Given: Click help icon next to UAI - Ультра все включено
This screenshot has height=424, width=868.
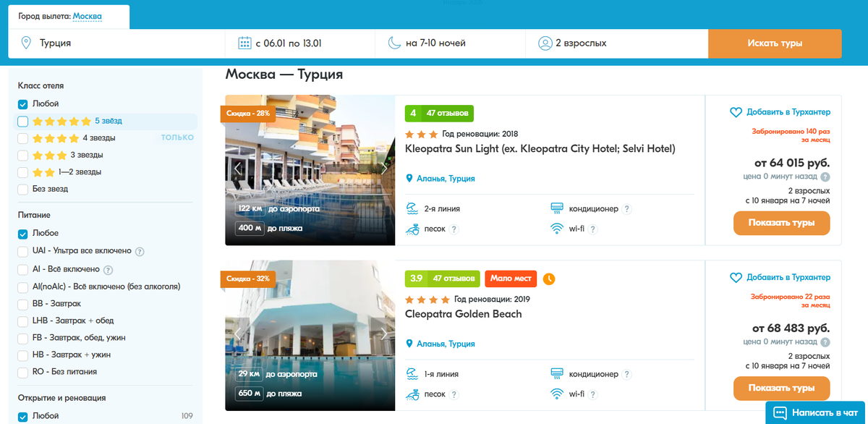Looking at the screenshot, I should 140,251.
